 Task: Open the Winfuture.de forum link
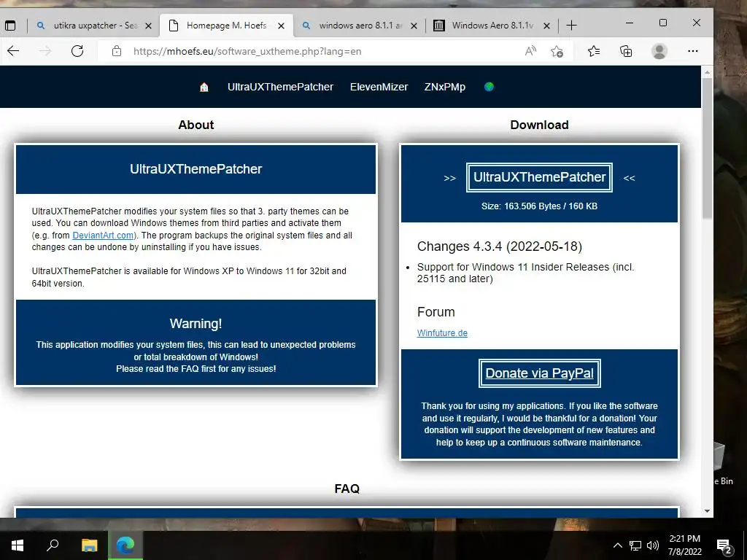(442, 332)
